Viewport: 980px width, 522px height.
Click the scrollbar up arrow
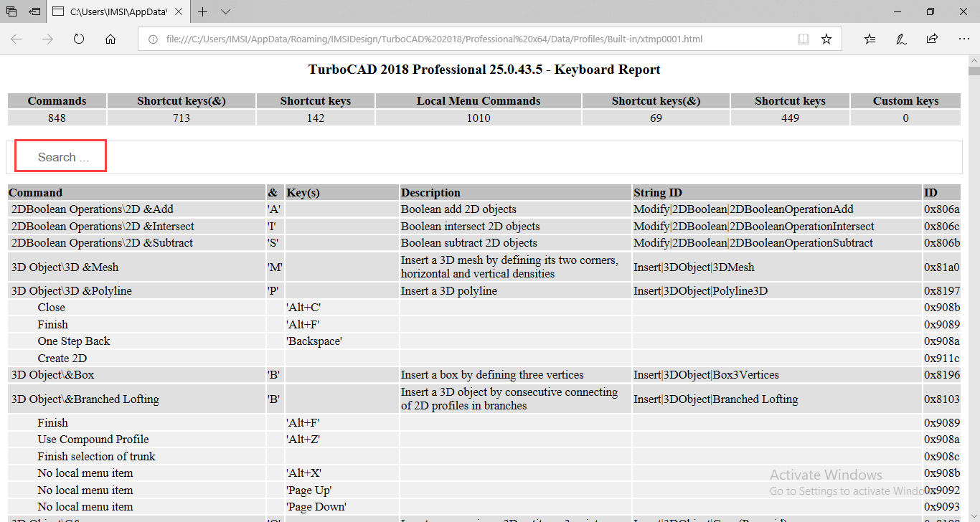point(974,60)
